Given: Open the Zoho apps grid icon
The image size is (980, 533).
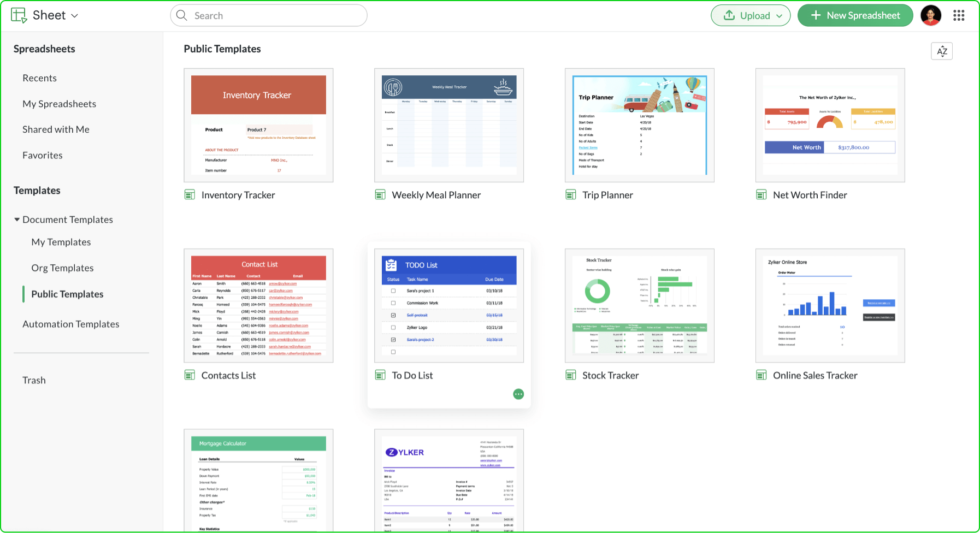Looking at the screenshot, I should pyautogui.click(x=959, y=15).
